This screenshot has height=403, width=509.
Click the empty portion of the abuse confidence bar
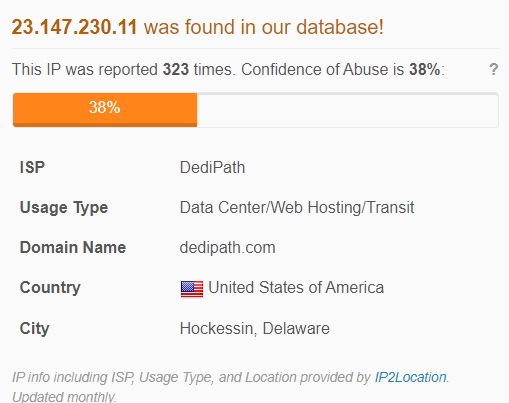point(347,110)
